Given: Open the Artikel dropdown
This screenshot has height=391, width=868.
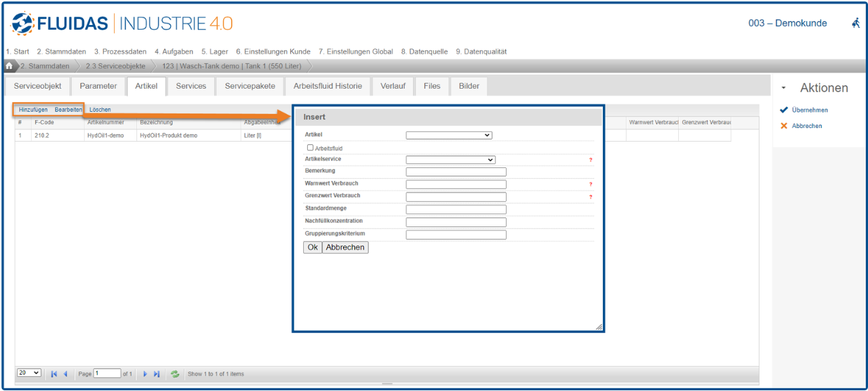Looking at the screenshot, I should (x=448, y=136).
